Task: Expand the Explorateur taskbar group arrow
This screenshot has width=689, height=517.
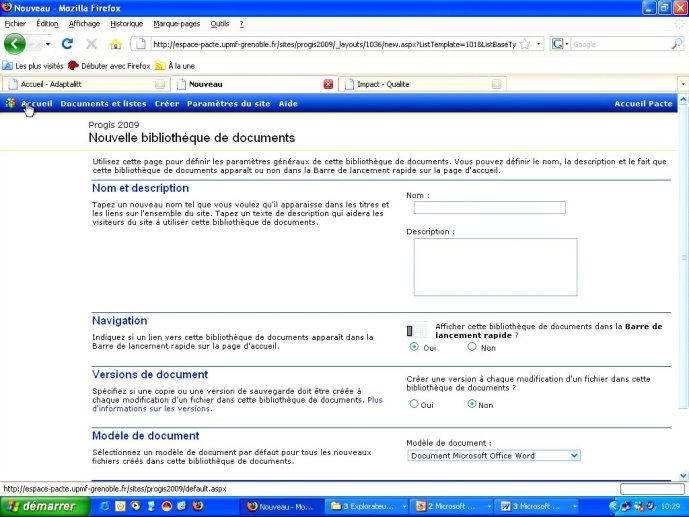Action: 404,506
